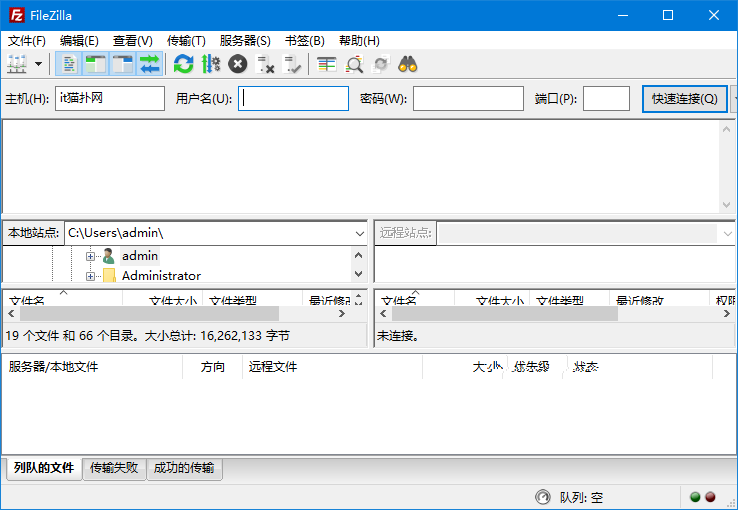Open the 书签(B) menu
738x510 pixels.
point(305,41)
